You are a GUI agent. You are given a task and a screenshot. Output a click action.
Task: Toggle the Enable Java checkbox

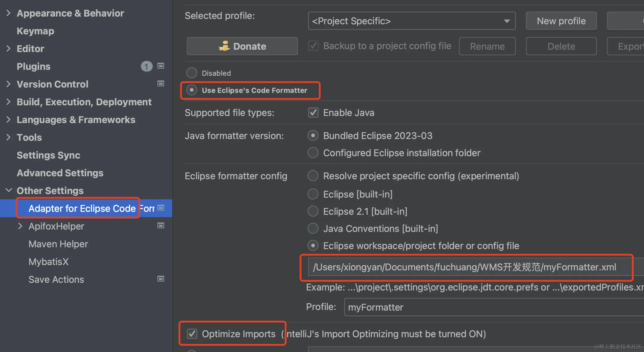(x=313, y=113)
